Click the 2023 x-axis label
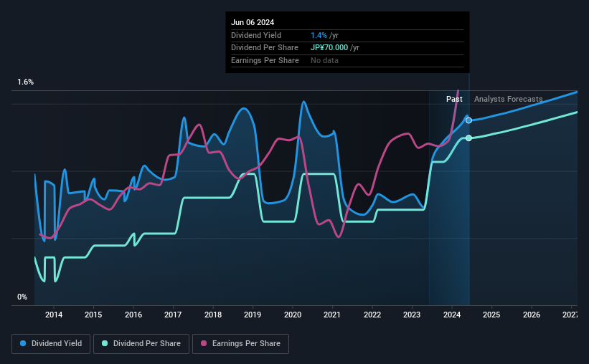The height and width of the screenshot is (364, 589). coord(412,315)
